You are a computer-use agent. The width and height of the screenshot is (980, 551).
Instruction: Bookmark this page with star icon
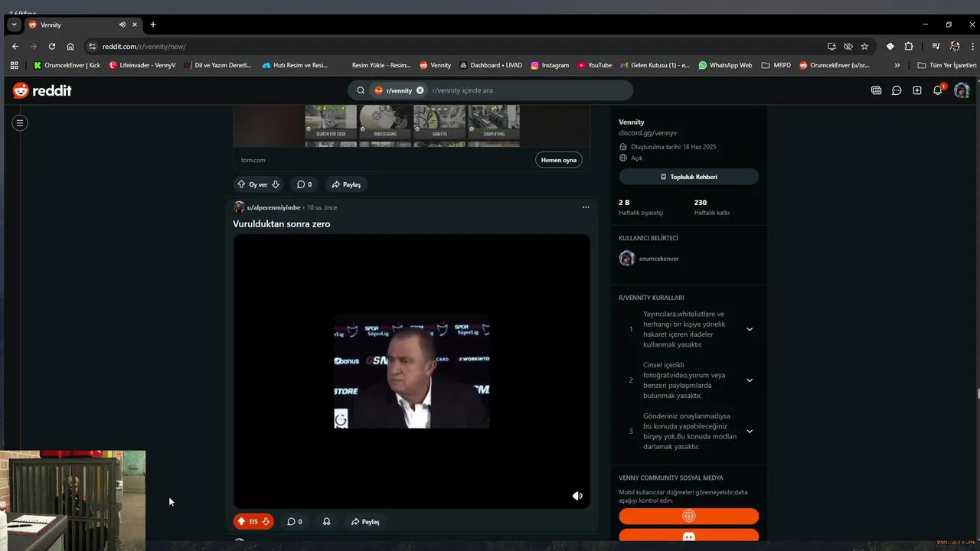point(864,46)
